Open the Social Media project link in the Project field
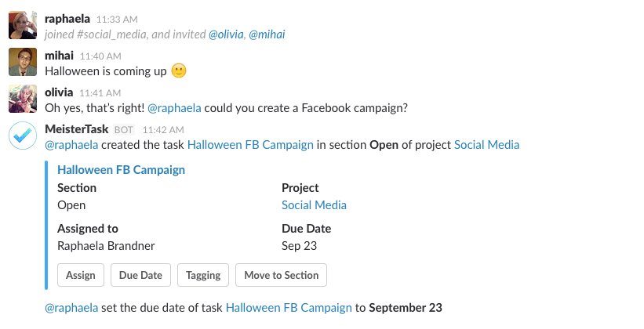Screen dimensions: 644x329 [x=314, y=205]
